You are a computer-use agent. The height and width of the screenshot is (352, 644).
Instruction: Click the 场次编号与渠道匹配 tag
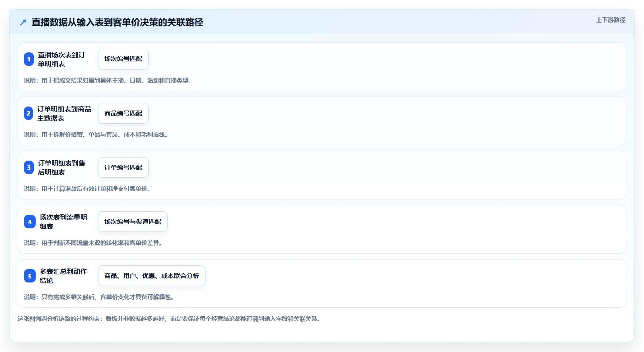133,222
